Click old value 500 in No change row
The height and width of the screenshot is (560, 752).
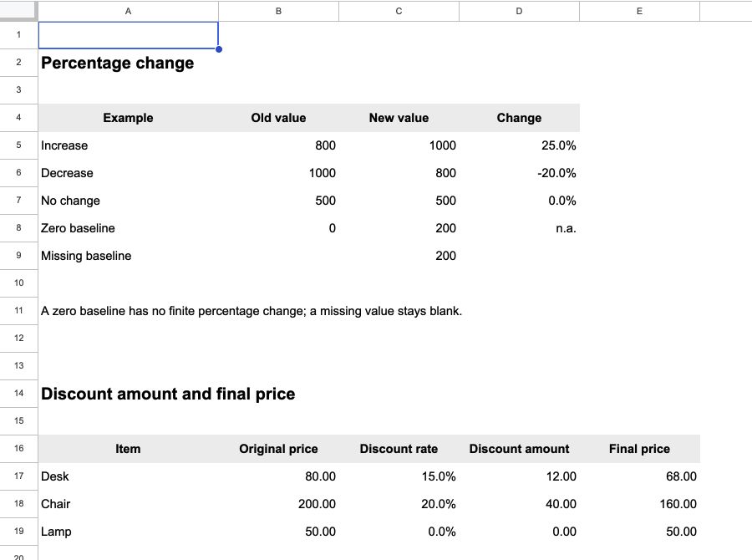tap(278, 201)
